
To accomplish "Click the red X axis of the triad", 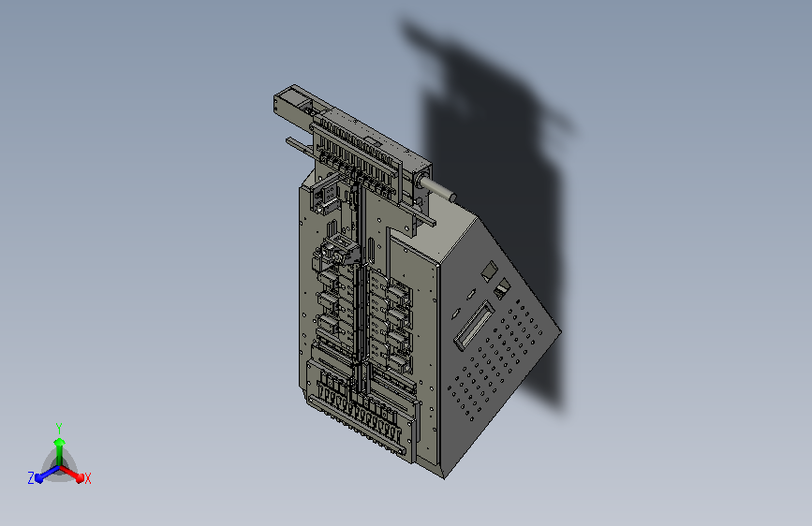I will [72, 474].
